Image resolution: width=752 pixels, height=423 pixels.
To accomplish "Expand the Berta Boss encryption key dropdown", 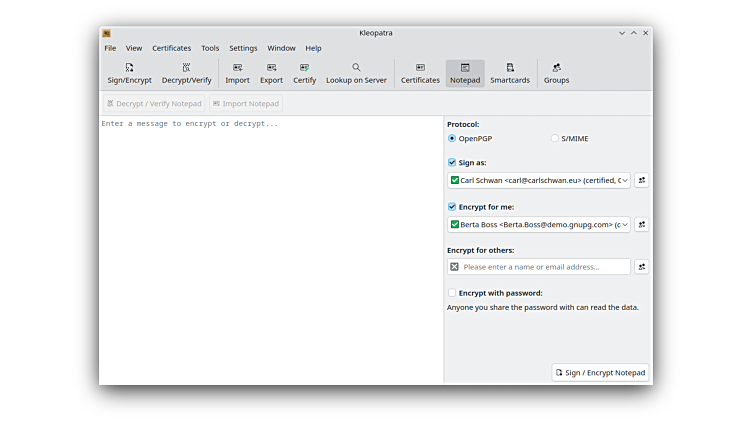I will tap(625, 225).
